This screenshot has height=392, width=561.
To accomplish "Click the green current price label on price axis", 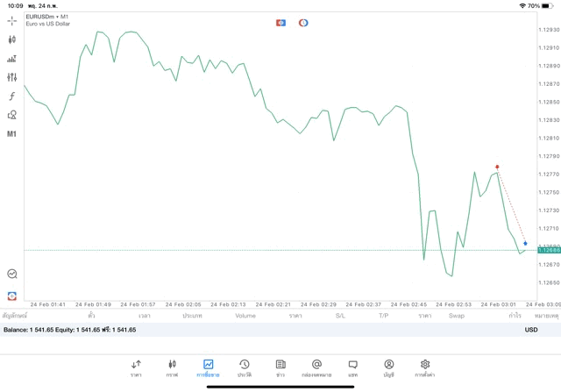I will pyautogui.click(x=549, y=250).
